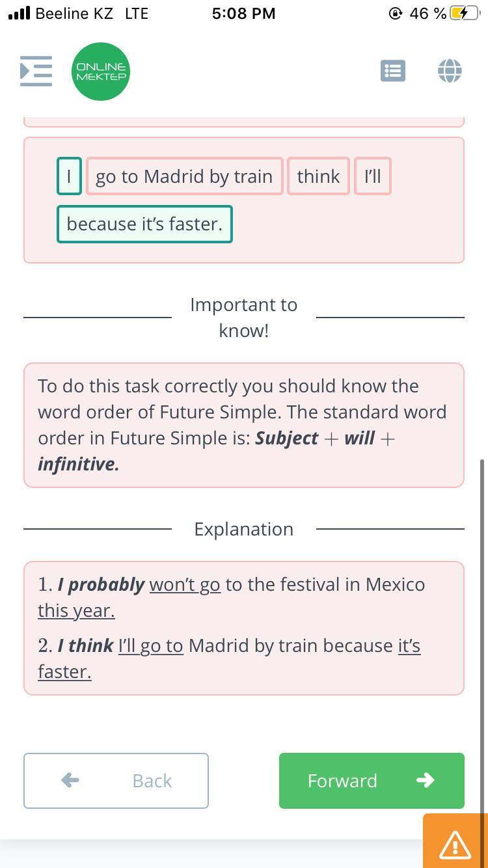Select the "think" word tile
This screenshot has height=868, width=488.
[318, 176]
